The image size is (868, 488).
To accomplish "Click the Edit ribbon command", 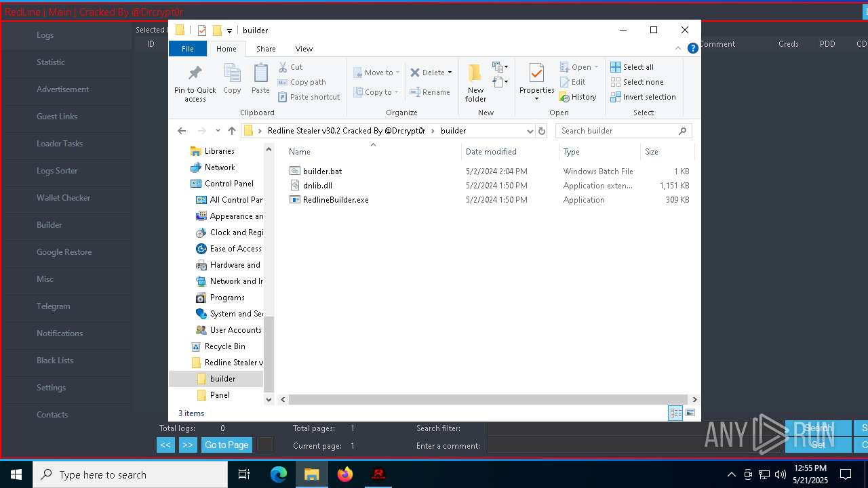I will (572, 82).
